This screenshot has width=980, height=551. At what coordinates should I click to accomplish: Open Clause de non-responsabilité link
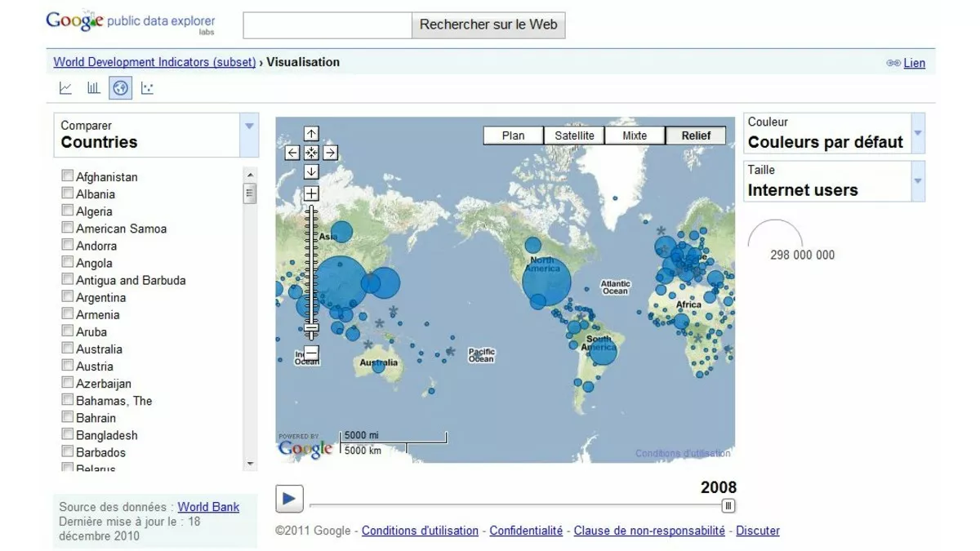click(649, 531)
